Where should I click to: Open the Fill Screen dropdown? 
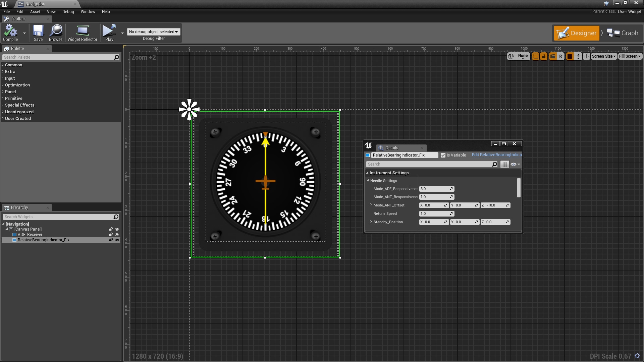coord(630,56)
